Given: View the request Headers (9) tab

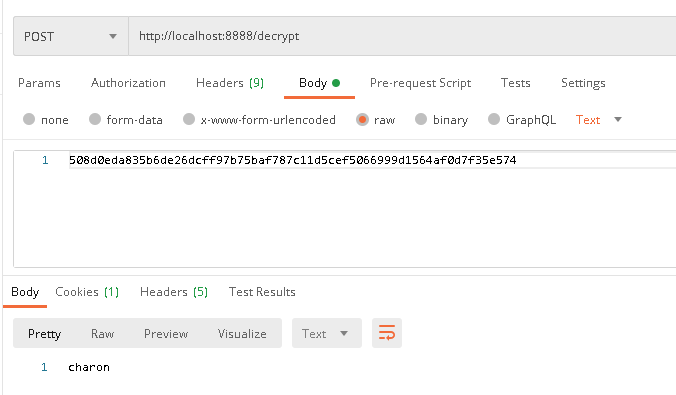Looking at the screenshot, I should pos(230,83).
